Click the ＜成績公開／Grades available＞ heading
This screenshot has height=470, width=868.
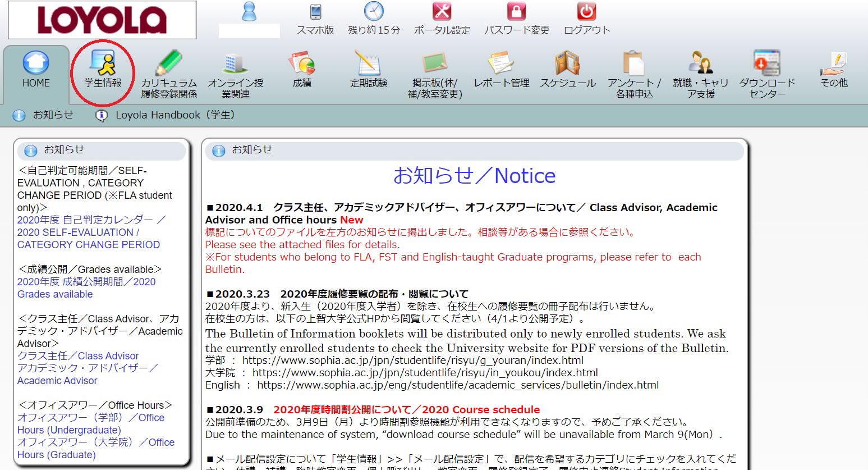tap(90, 269)
